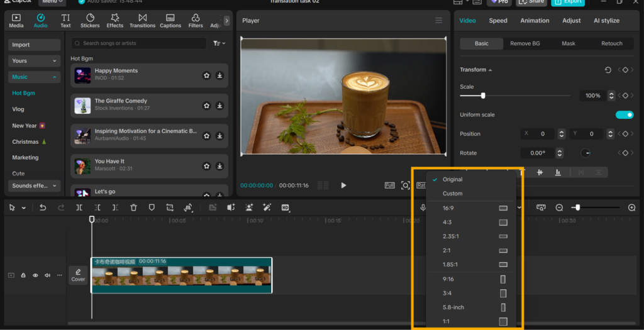The height and width of the screenshot is (330, 644).
Task: Click the Split clip tool in timeline toolbar
Action: click(79, 207)
